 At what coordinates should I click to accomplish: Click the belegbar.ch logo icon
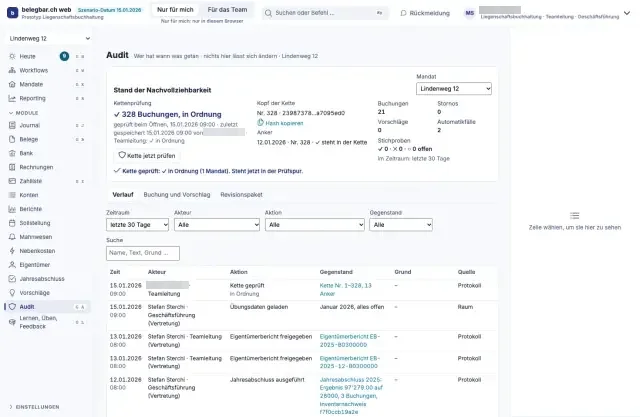[x=13, y=13]
